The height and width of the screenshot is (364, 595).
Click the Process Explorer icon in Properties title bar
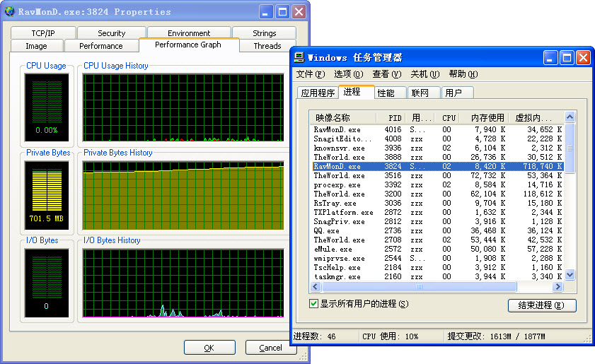[8, 11]
